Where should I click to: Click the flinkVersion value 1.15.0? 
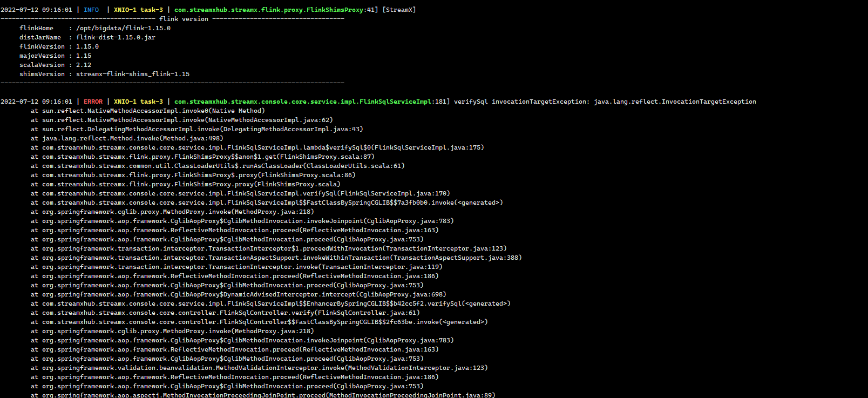[87, 46]
